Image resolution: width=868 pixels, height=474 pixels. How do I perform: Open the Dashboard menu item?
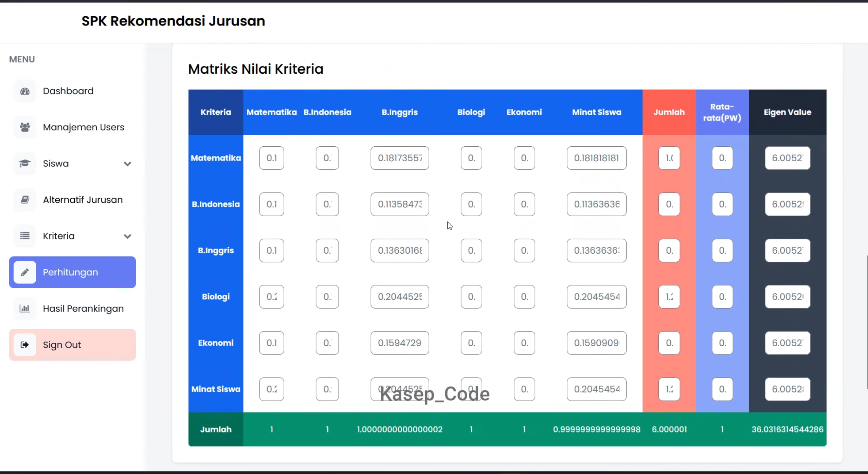pyautogui.click(x=72, y=91)
